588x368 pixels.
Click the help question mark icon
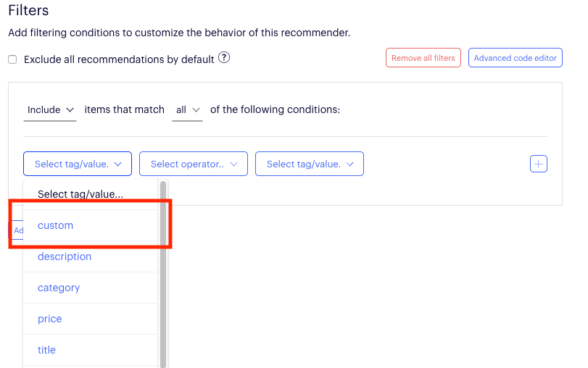point(224,58)
